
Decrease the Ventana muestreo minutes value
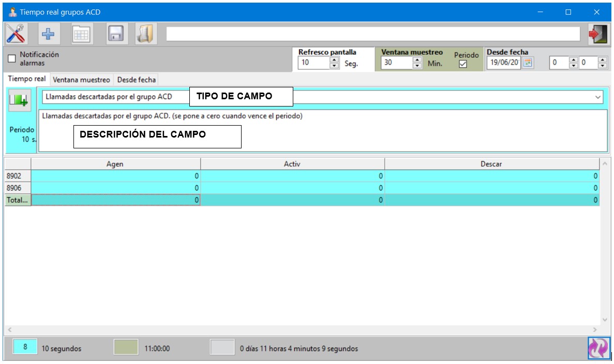417,65
